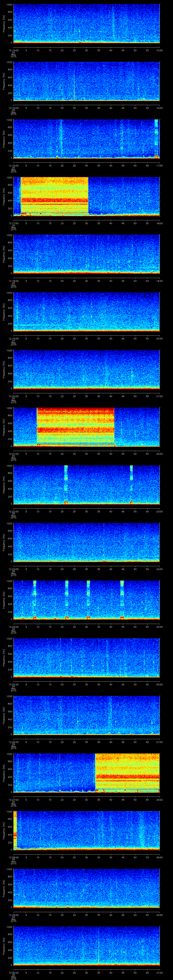Click the short red burst starting 12:28:00 spectrogram

15,830
